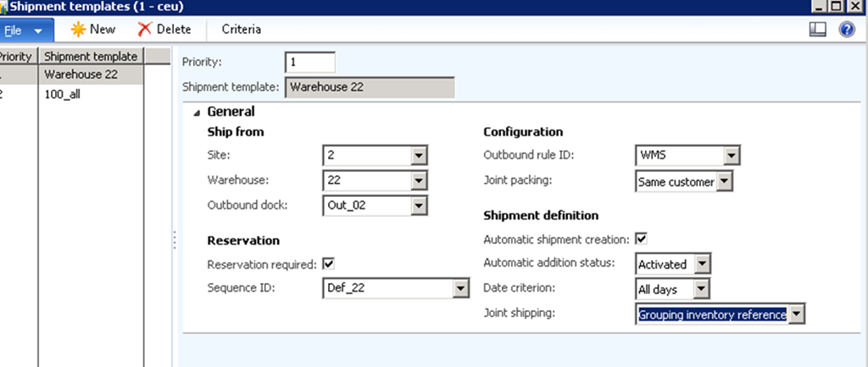Expand the Warehouse dropdown list

[418, 181]
